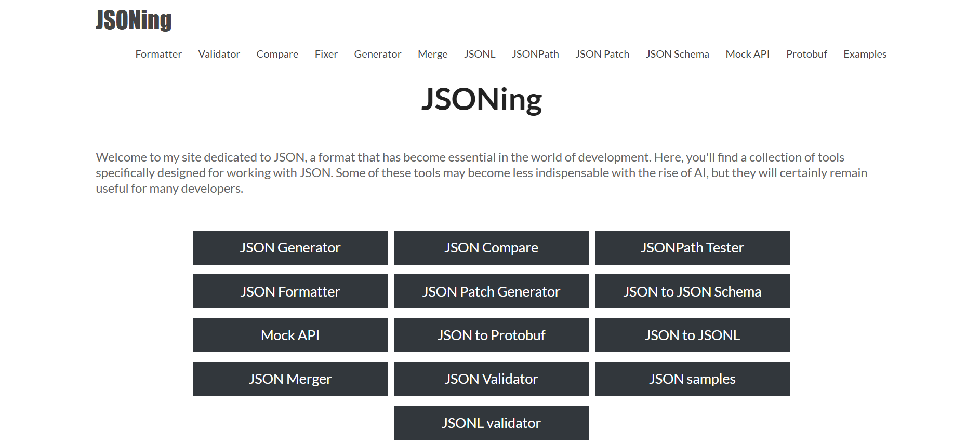The image size is (980, 443).
Task: Open the JSON to Protobuf button
Action: (491, 335)
